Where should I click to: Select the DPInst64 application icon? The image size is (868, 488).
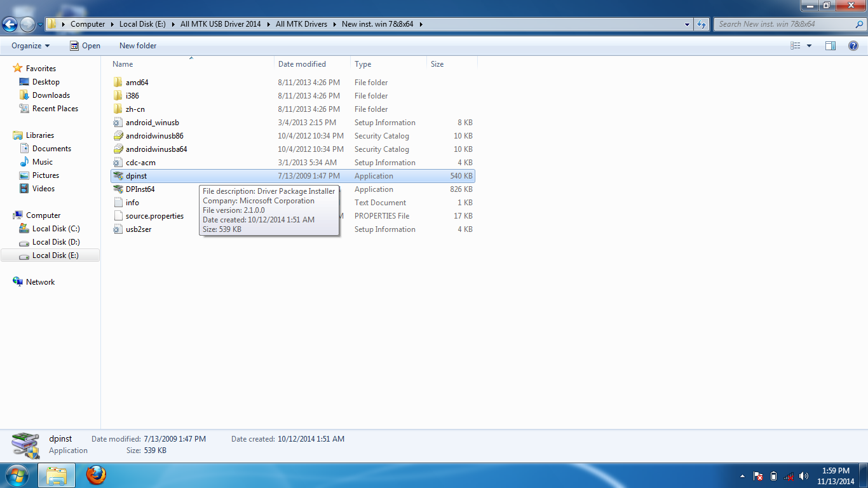click(x=118, y=189)
